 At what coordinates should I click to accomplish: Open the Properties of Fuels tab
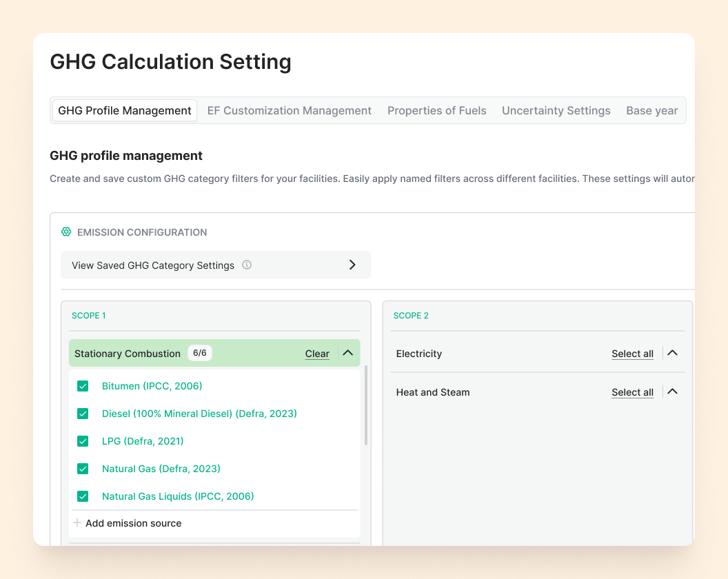[x=436, y=110]
